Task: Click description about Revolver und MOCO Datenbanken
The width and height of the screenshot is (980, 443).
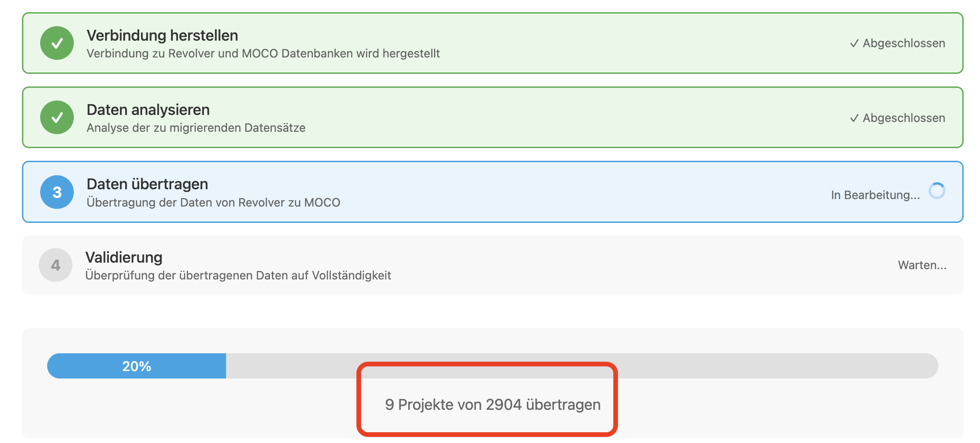Action: point(263,53)
